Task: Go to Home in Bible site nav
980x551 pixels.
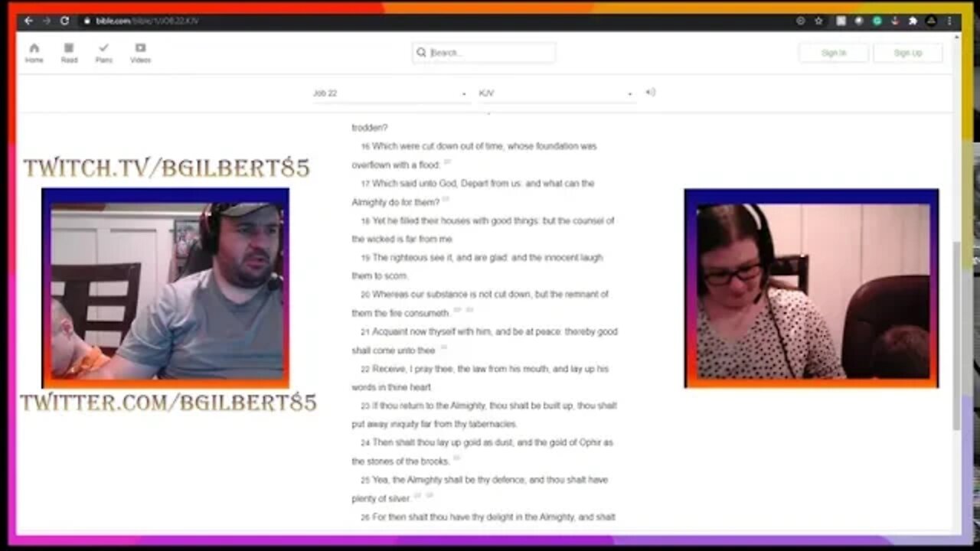Action: 34,53
